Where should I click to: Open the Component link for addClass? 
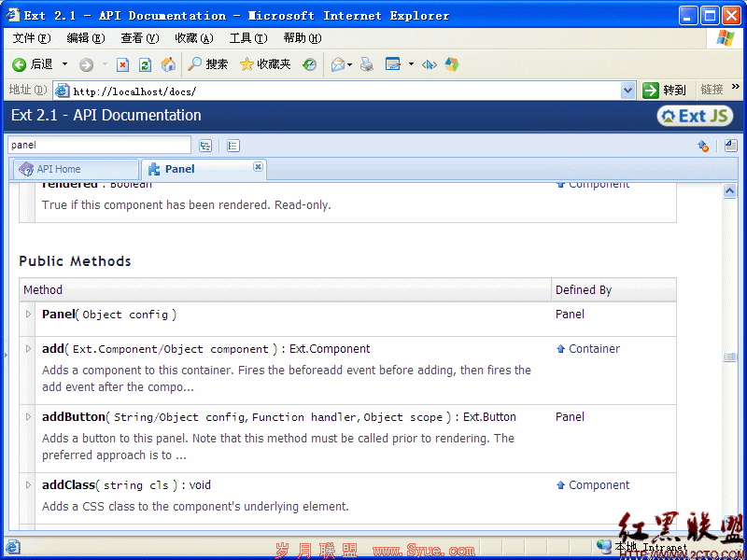coord(599,485)
